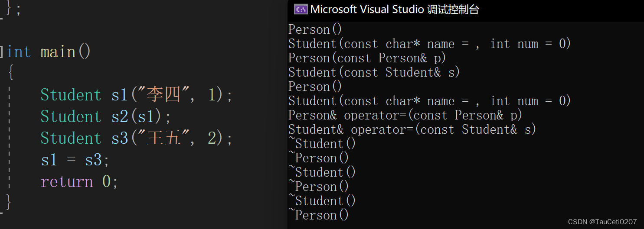Screen dimensions: 644x229
Task: Click the s1 = s3 assignment line
Action: pyautogui.click(x=75, y=160)
